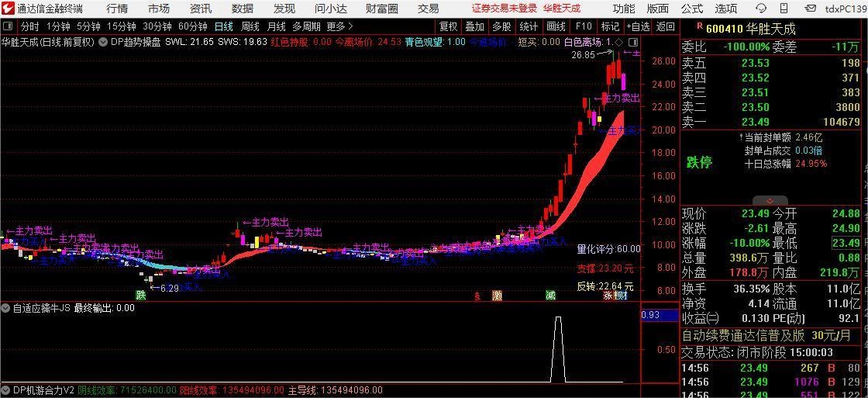Screen dimensions: 868x398
Task: Open the 资讯 menu
Action: (201, 9)
